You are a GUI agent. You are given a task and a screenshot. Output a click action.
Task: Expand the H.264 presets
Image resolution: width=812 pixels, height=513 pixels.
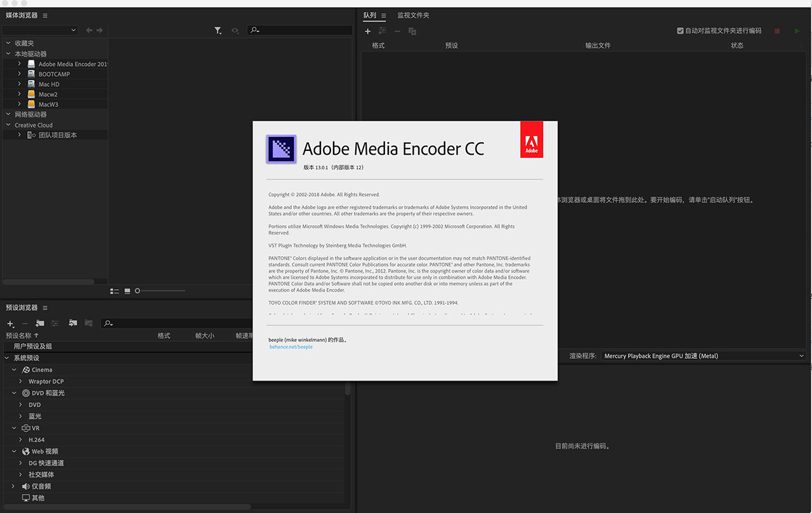click(21, 439)
